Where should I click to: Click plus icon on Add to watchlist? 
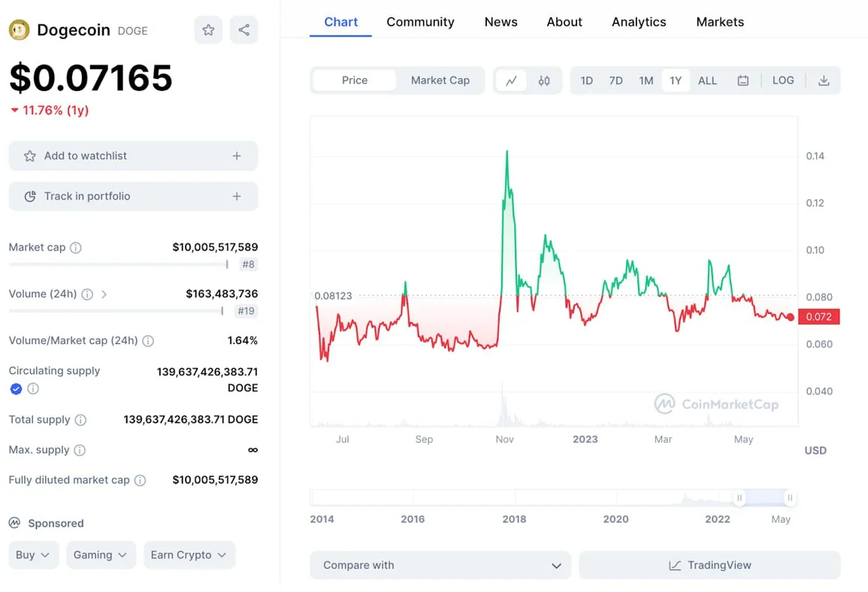(x=237, y=156)
